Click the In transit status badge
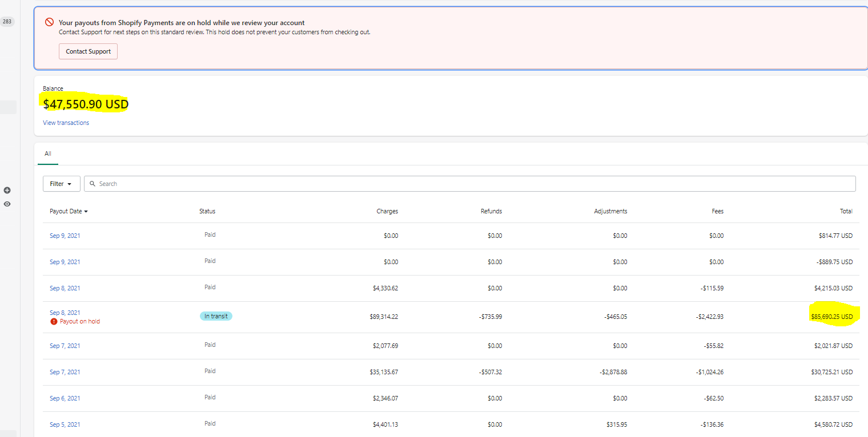This screenshot has height=437, width=868. (216, 316)
